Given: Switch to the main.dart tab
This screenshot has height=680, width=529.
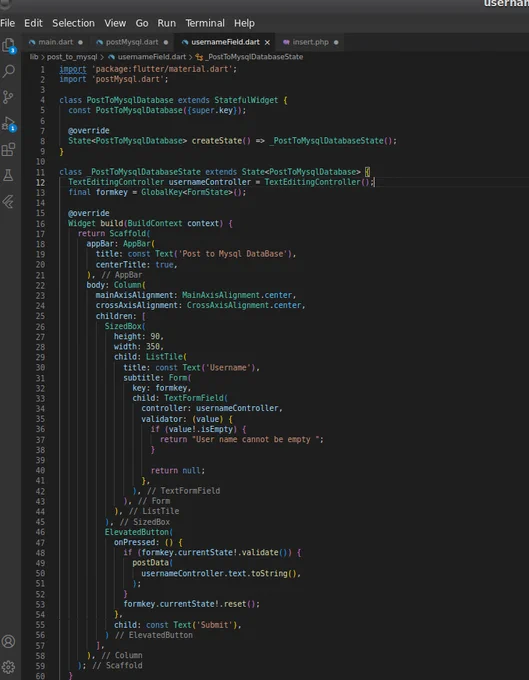Looking at the screenshot, I should (x=56, y=42).
